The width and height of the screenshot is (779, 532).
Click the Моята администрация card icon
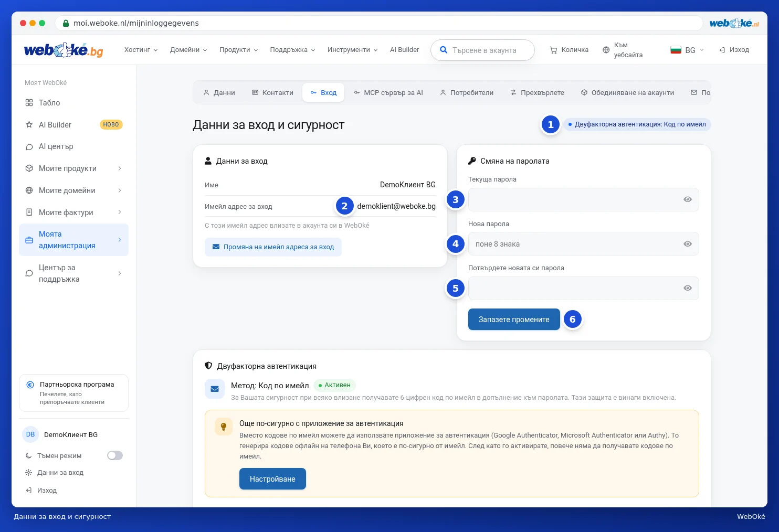point(29,240)
